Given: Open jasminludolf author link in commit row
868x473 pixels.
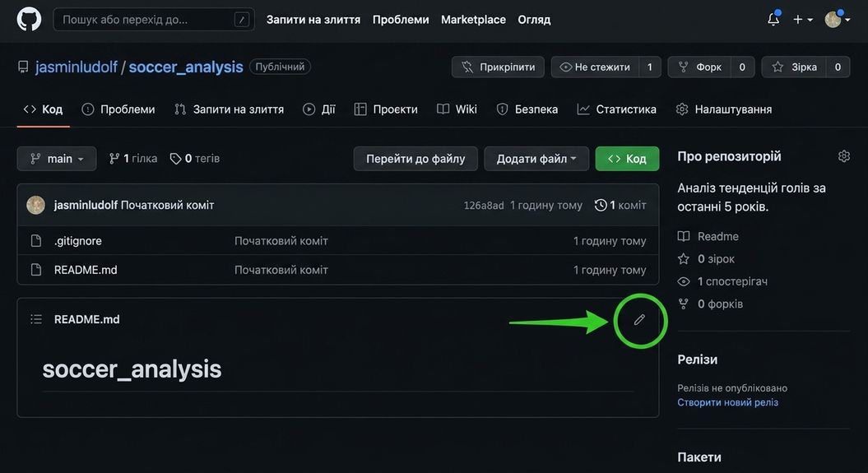Looking at the screenshot, I should tap(86, 206).
